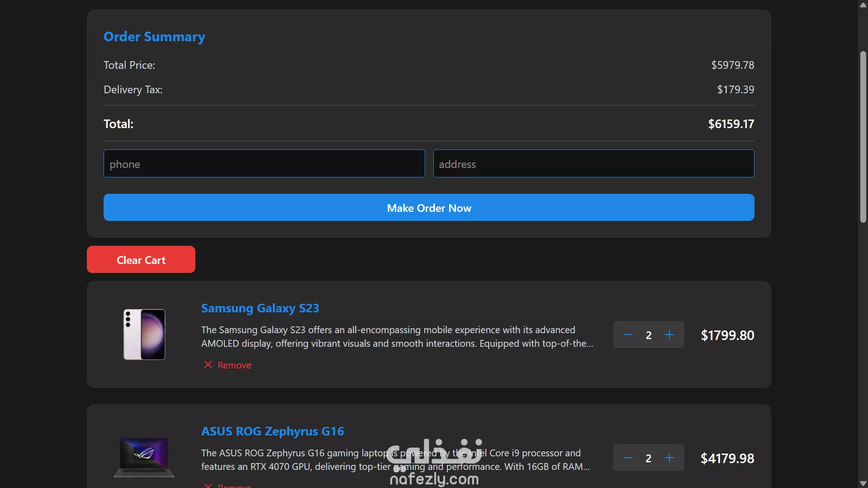Click the scrollbar up arrow
This screenshot has width=868, height=488.
[863, 5]
